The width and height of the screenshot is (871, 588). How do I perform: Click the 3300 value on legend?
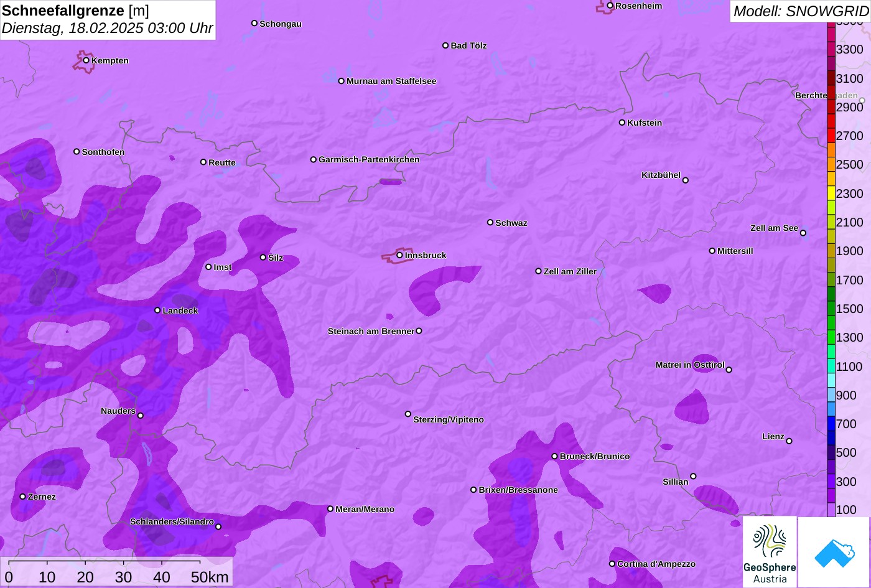[850, 49]
